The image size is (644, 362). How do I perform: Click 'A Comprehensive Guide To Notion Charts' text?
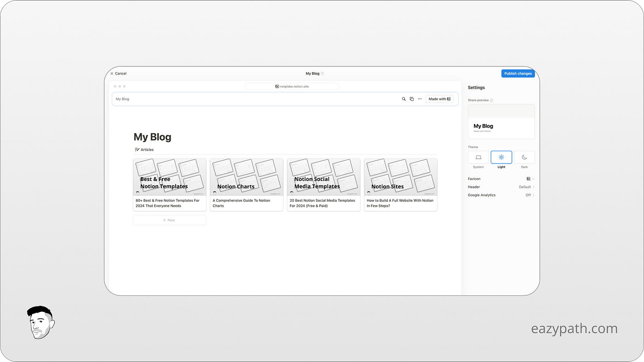pos(241,203)
